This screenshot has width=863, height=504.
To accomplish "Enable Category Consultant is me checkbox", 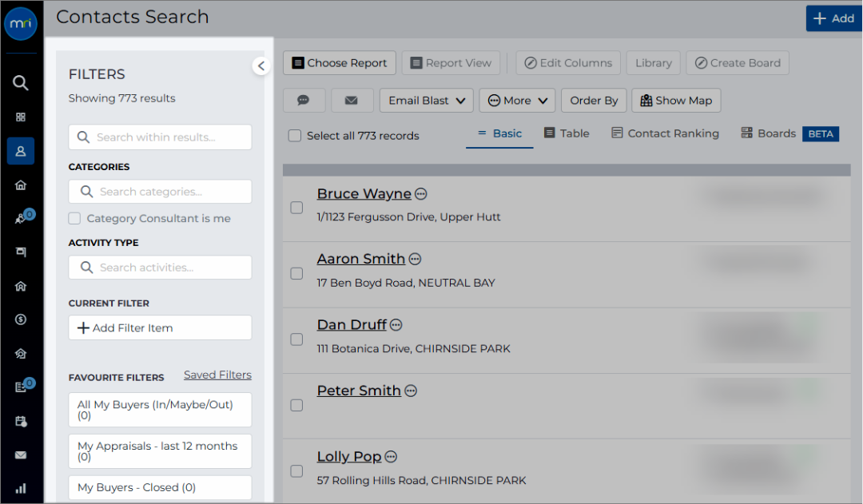I will [74, 218].
